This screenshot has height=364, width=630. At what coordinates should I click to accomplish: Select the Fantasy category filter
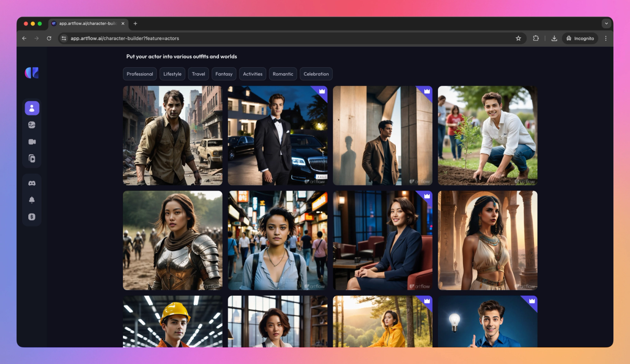click(224, 74)
